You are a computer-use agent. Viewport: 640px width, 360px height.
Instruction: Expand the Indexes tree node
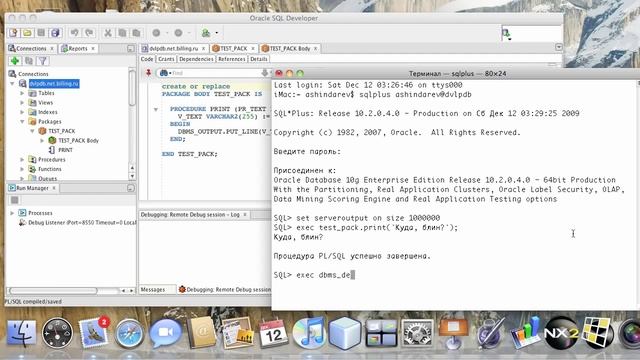(22, 112)
